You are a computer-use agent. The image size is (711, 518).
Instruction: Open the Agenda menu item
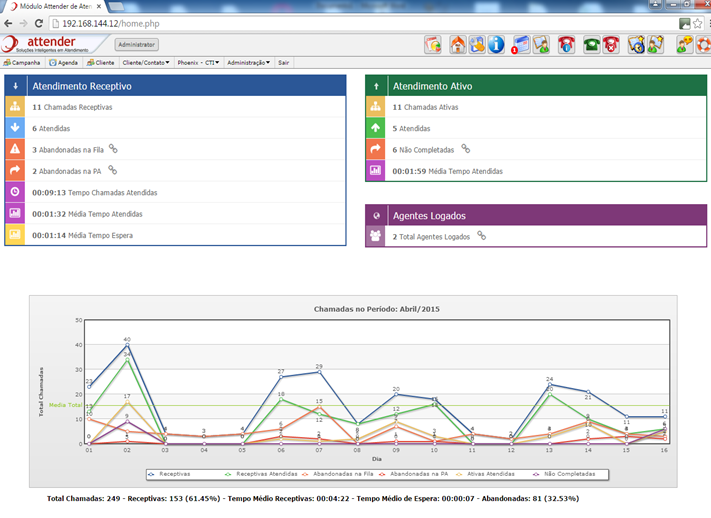pos(63,63)
